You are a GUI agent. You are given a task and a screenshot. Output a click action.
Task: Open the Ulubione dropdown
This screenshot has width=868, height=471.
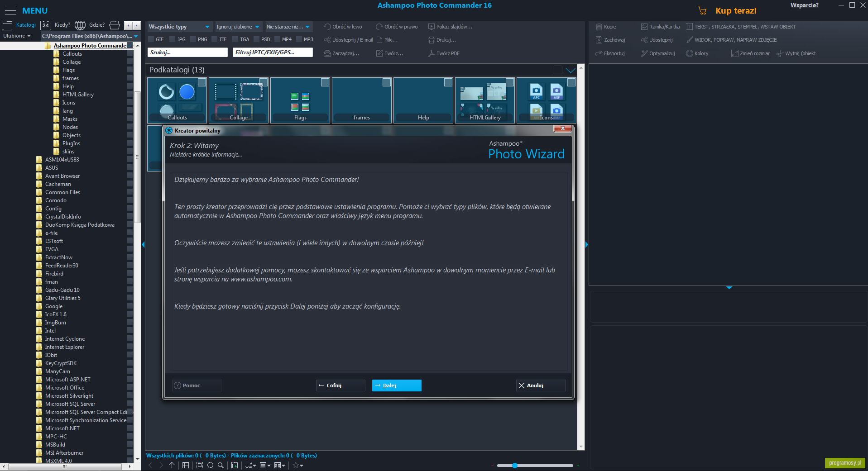[x=17, y=36]
